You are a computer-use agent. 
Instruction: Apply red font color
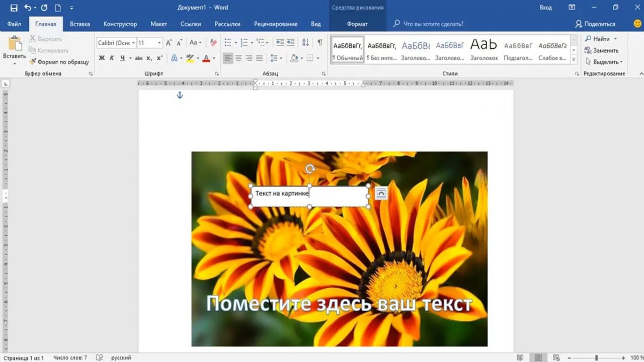[206, 58]
